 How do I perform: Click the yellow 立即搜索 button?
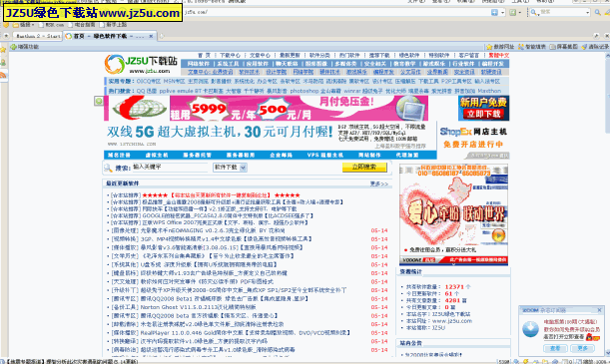point(364,168)
